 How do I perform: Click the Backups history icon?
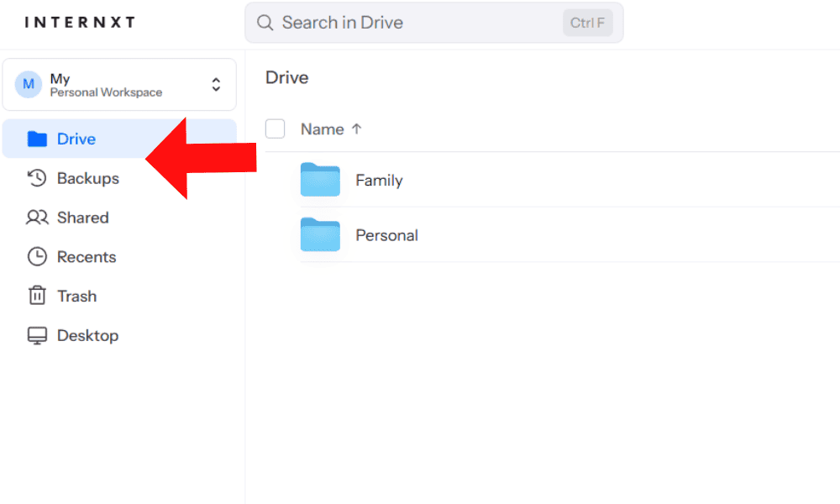pyautogui.click(x=37, y=178)
